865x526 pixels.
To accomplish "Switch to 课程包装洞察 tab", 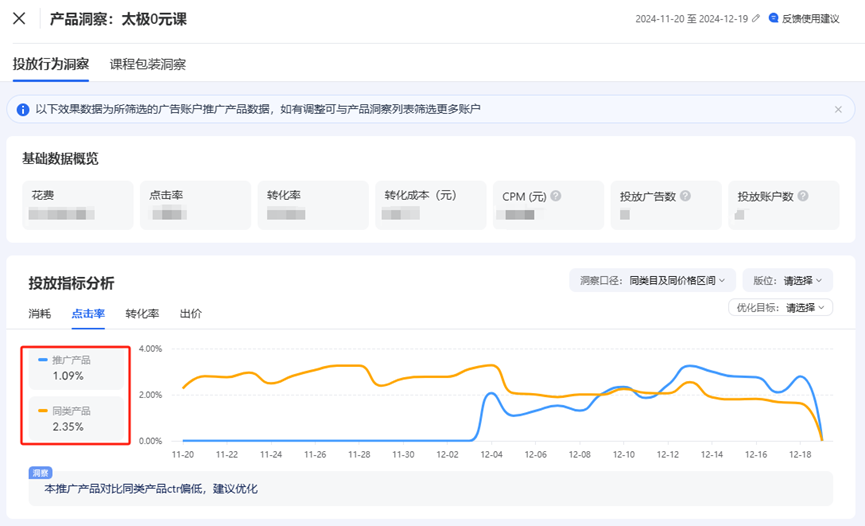I will (148, 65).
